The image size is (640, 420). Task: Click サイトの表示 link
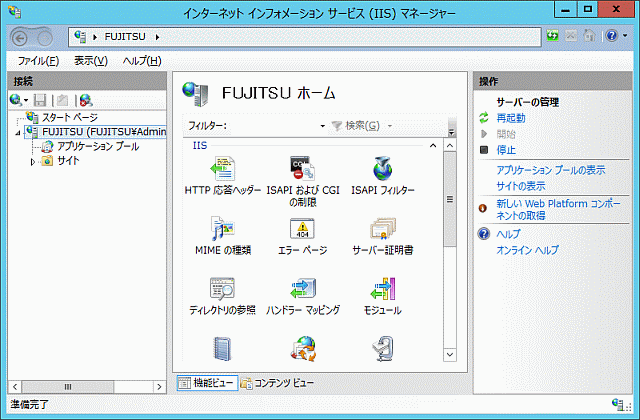[x=521, y=187]
